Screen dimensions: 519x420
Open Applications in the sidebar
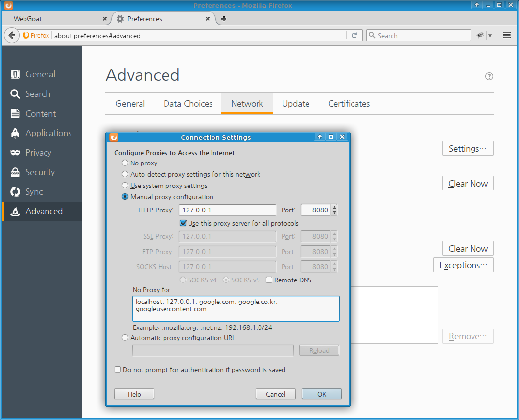click(x=42, y=133)
